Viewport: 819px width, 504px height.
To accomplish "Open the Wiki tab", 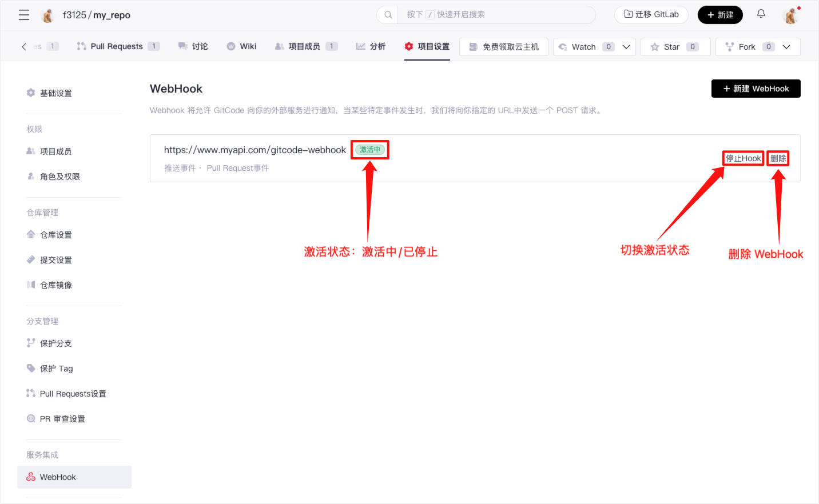I will click(248, 46).
